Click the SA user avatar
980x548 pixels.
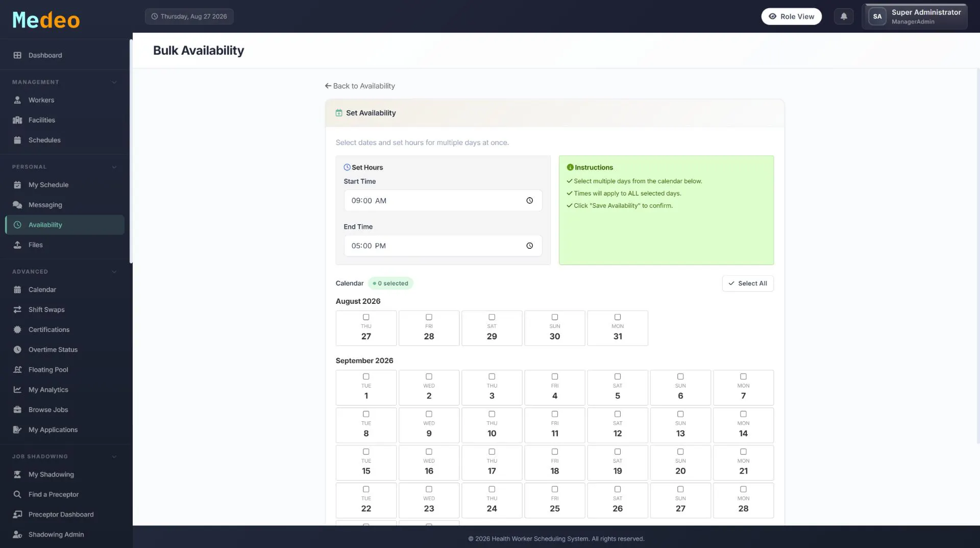[x=877, y=16]
